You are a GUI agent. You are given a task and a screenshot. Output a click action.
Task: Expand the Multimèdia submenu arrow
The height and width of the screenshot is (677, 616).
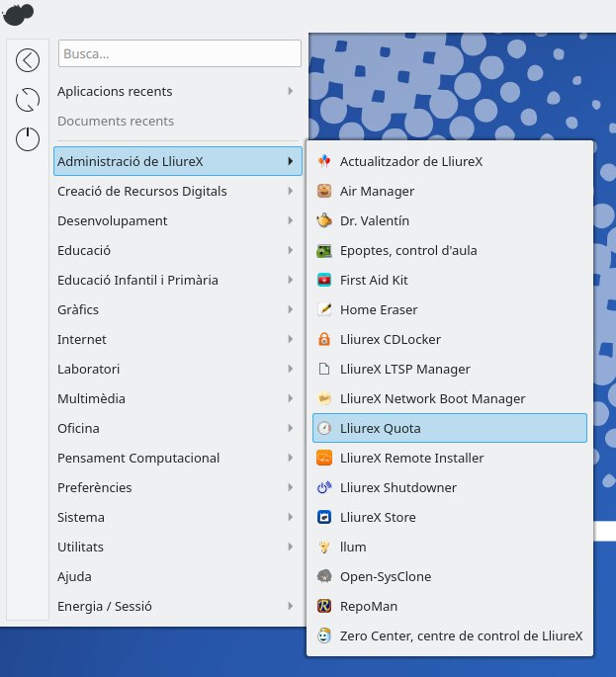(x=290, y=398)
